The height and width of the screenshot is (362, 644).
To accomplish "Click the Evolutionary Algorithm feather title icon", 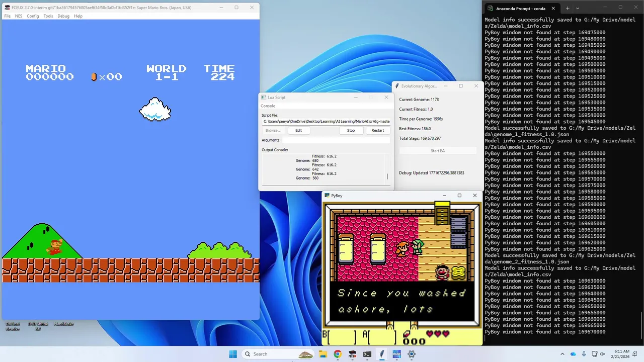I will pyautogui.click(x=397, y=86).
